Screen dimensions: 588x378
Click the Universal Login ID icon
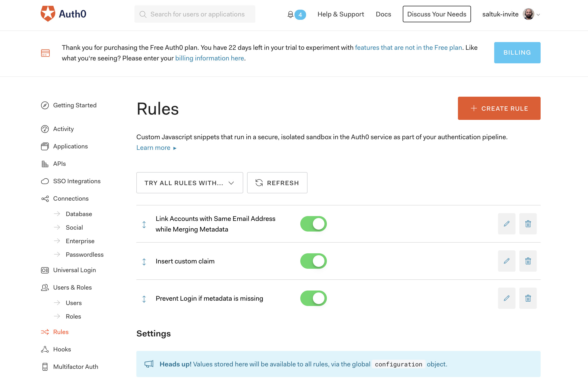tap(45, 270)
